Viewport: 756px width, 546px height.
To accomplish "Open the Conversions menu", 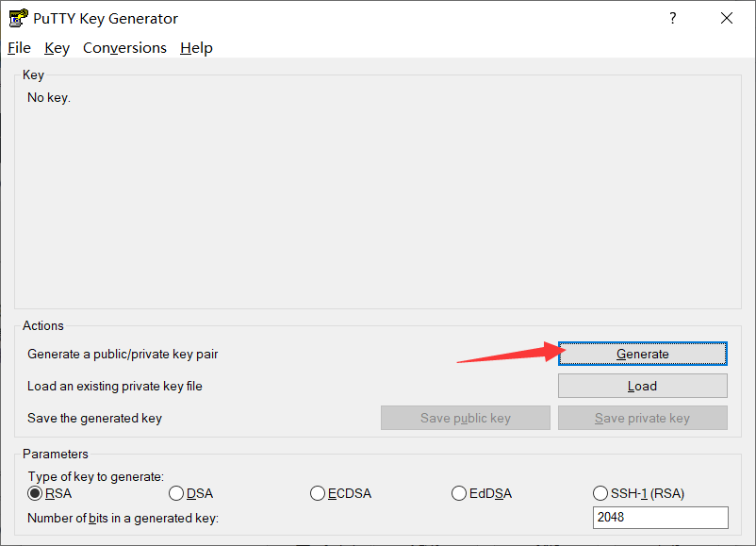I will 124,48.
